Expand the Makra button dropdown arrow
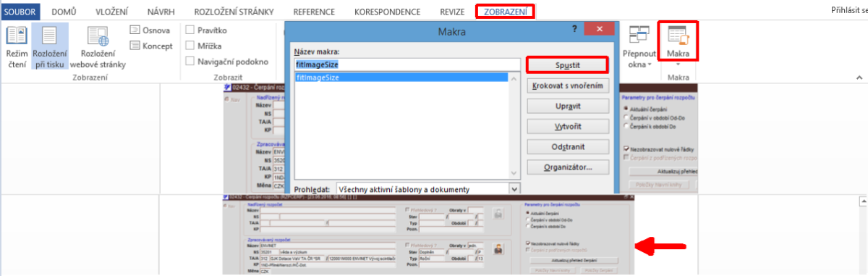The image size is (868, 276). [678, 64]
